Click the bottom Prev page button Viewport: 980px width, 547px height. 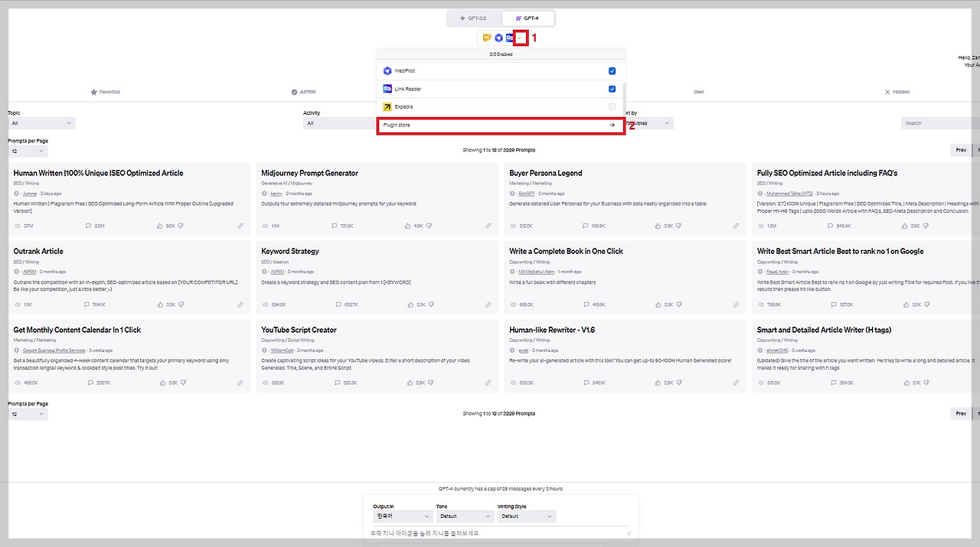pos(961,413)
